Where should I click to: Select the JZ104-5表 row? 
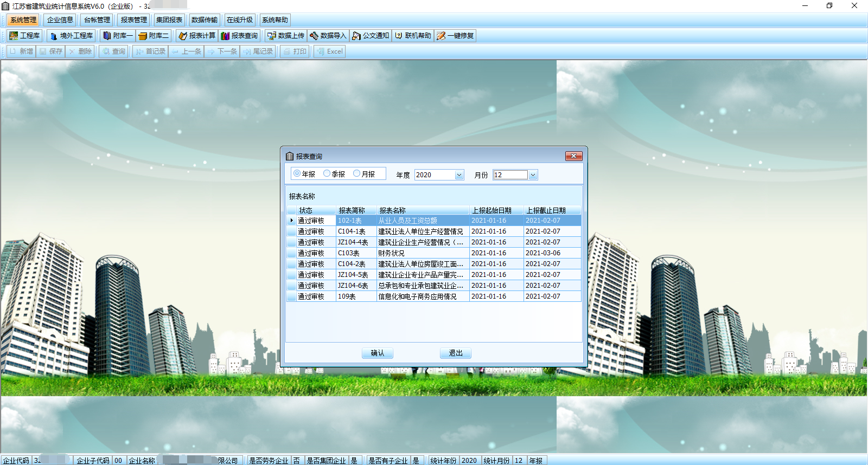[x=434, y=275]
